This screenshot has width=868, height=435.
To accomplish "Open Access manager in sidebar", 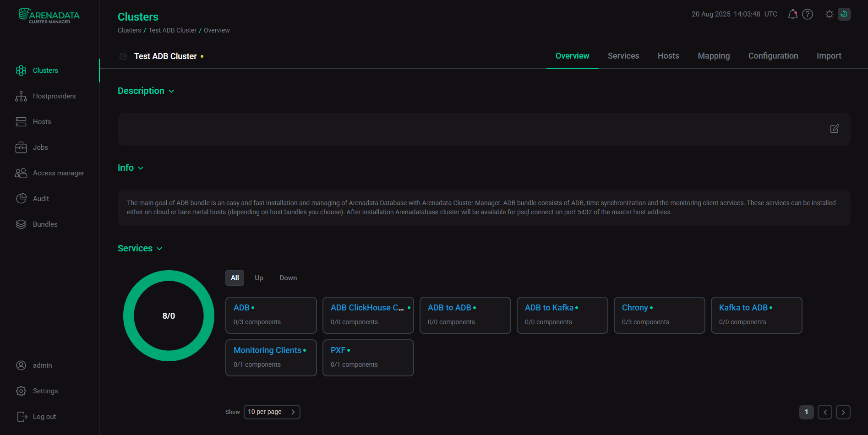I will pyautogui.click(x=58, y=173).
